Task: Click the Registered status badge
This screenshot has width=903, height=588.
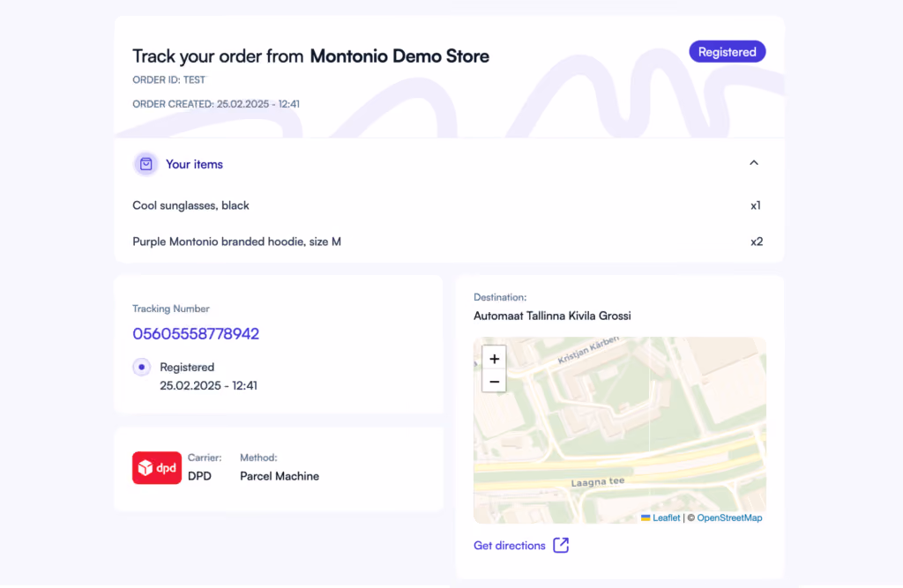Action: [x=728, y=52]
